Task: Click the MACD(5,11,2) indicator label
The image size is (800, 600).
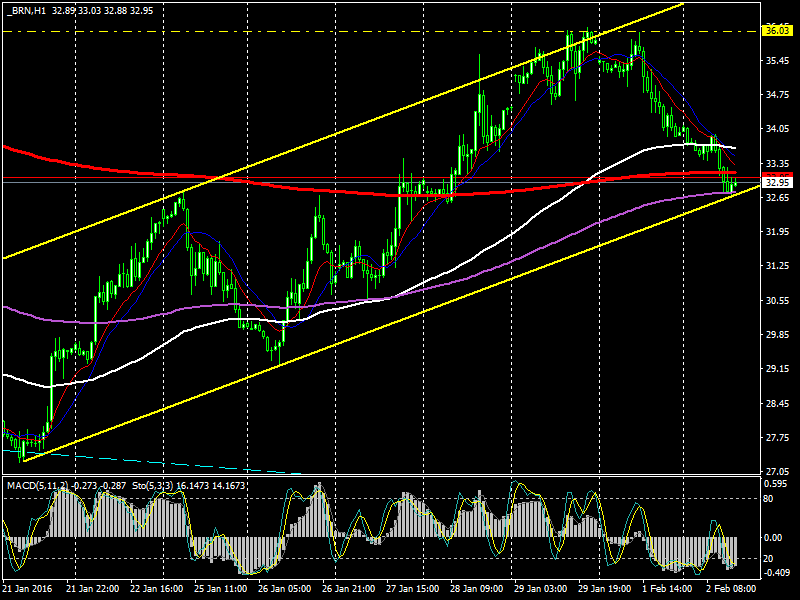Action: click(37, 485)
